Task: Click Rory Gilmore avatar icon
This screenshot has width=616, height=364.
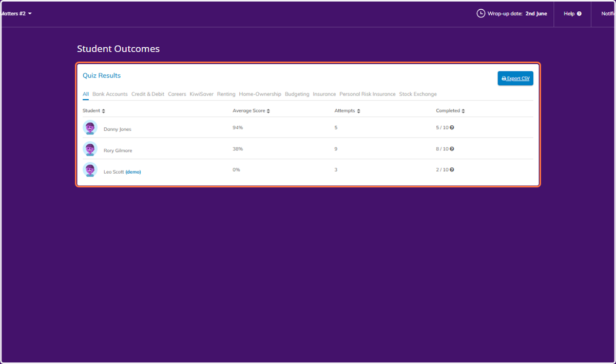Action: click(x=90, y=149)
